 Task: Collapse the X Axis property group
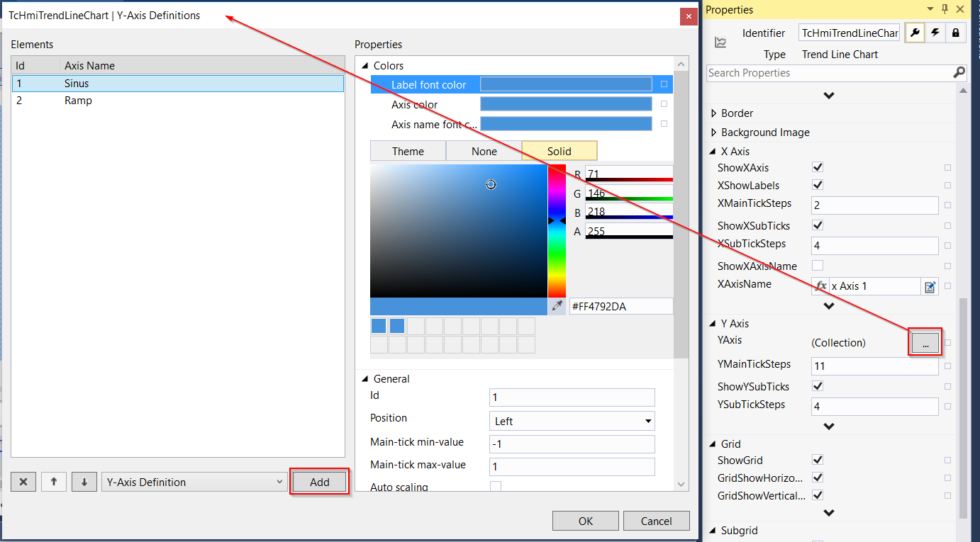click(714, 152)
